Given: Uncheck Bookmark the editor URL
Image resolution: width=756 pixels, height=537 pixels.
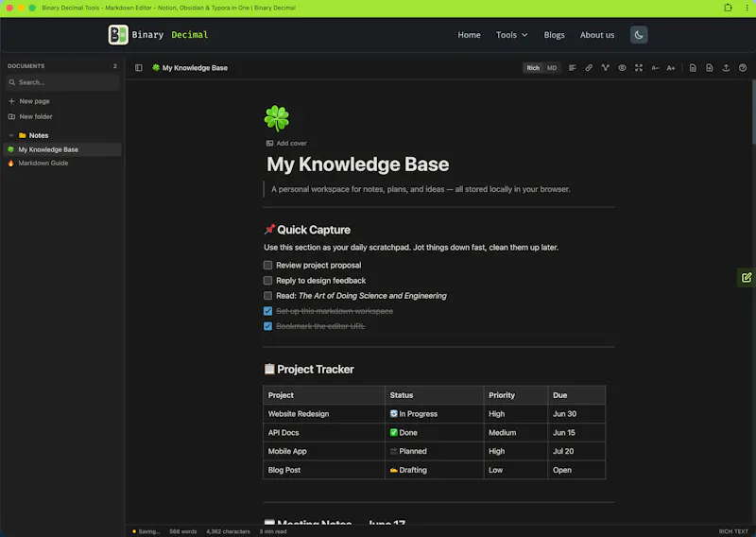Looking at the screenshot, I should coord(267,326).
